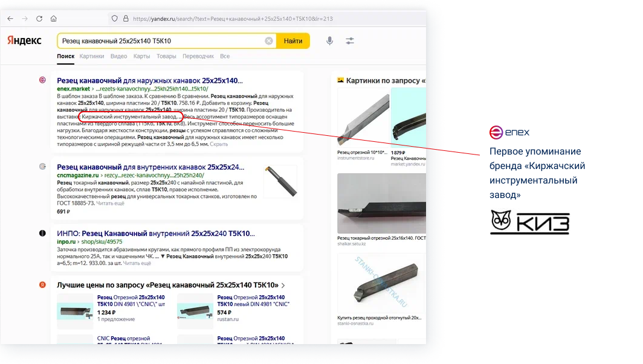Click thumbnail of the 574 ₽ cutter offer
643x364 pixels.
click(195, 311)
